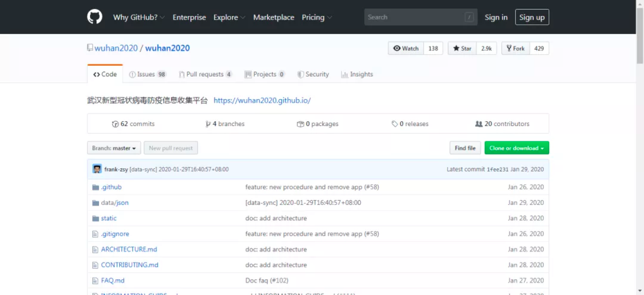Focus the GitHub search field
Image resolution: width=644 pixels, height=295 pixels.
pyautogui.click(x=421, y=17)
